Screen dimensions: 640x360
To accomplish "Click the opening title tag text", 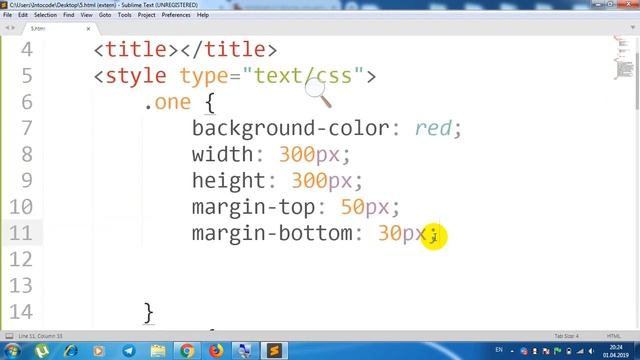I will pos(136,50).
